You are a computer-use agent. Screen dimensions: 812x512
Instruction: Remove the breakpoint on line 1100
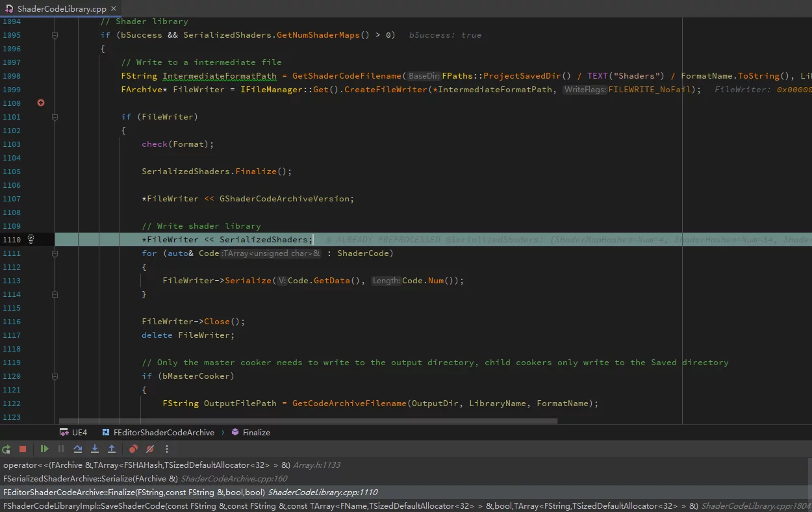(41, 103)
